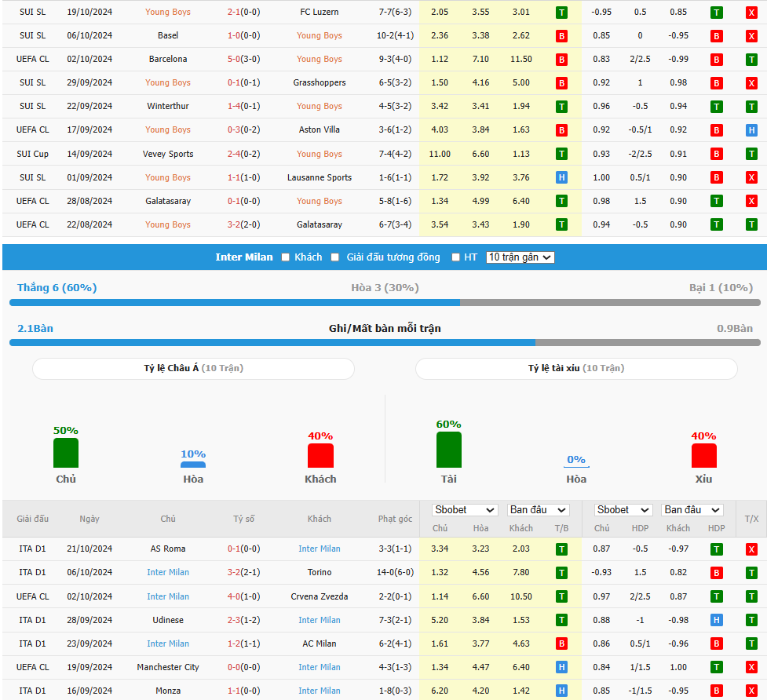
Task: Click the red X icon in Manchester City row
Action: pyautogui.click(x=751, y=668)
